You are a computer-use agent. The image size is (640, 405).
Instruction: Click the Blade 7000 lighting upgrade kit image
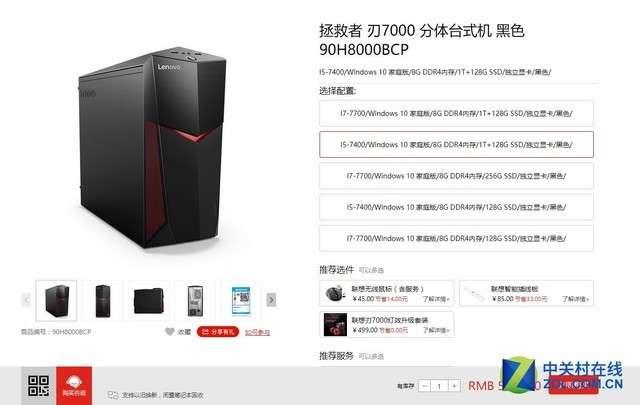335,325
